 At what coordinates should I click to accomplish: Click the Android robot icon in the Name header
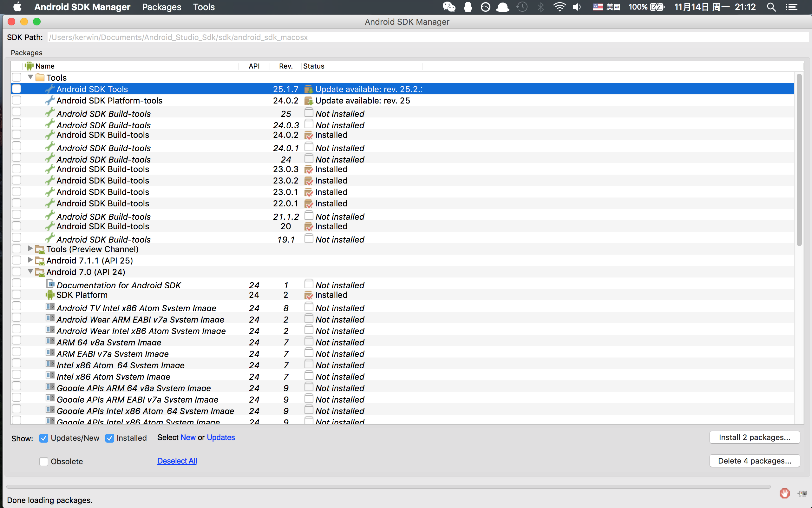pos(29,66)
